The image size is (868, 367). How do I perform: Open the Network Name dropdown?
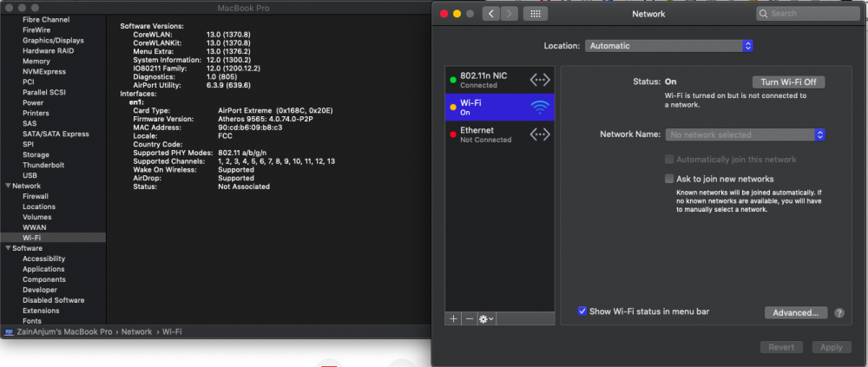click(x=745, y=134)
